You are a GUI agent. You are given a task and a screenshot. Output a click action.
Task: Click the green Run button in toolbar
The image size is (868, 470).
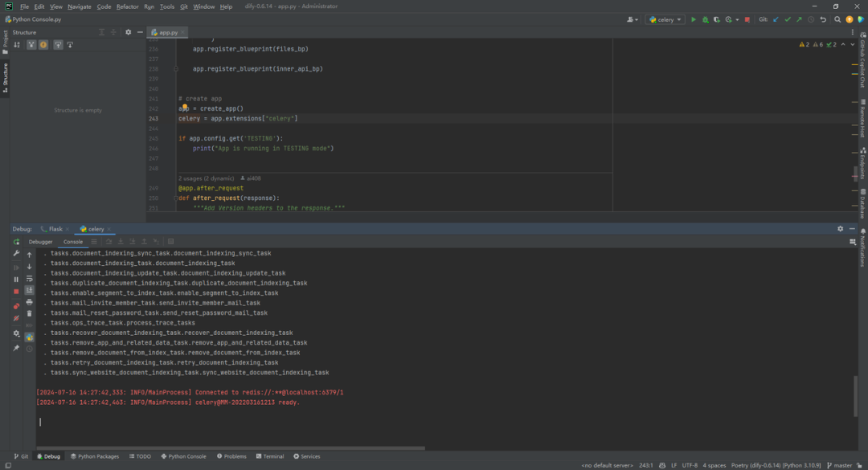693,19
